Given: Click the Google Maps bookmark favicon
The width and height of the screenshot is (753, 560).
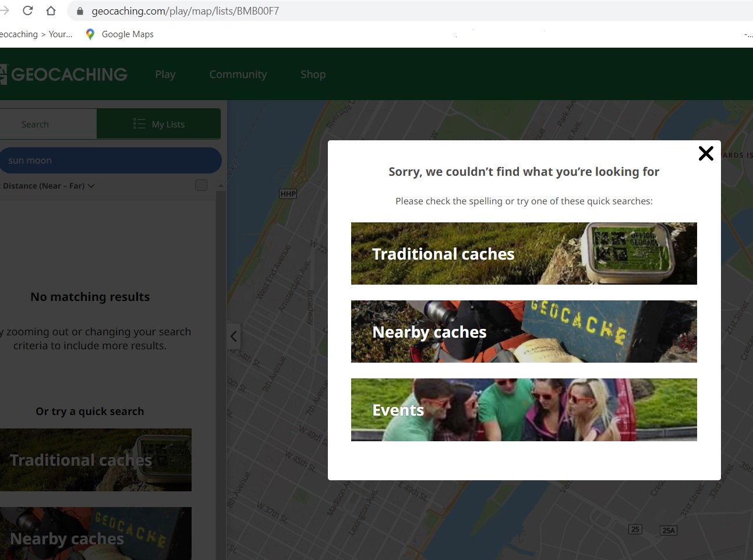Looking at the screenshot, I should click(90, 34).
